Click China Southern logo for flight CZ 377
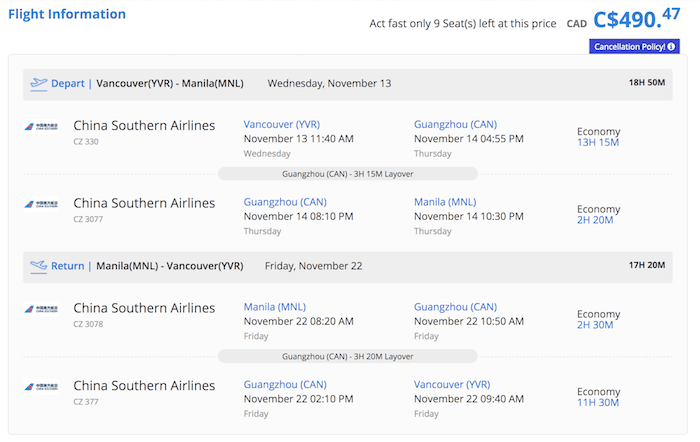The height and width of the screenshot is (442, 700). (41, 387)
